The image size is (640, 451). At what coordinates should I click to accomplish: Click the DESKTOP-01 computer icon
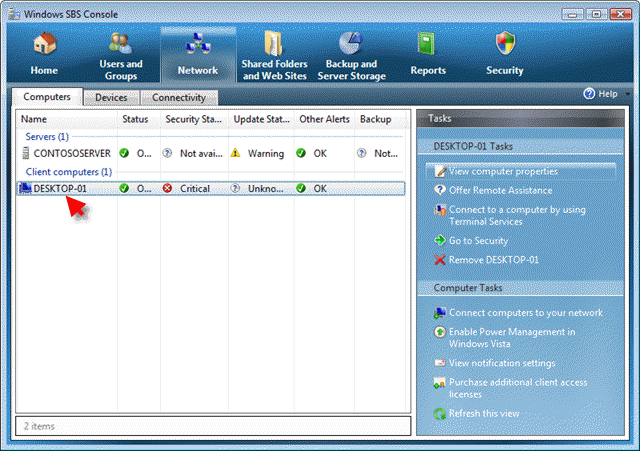tap(25, 189)
